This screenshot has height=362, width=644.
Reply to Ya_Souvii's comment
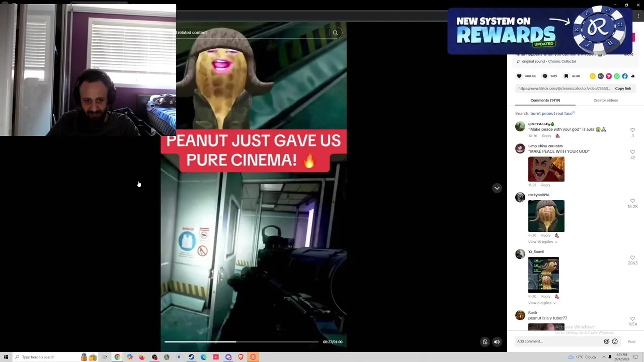click(x=545, y=297)
